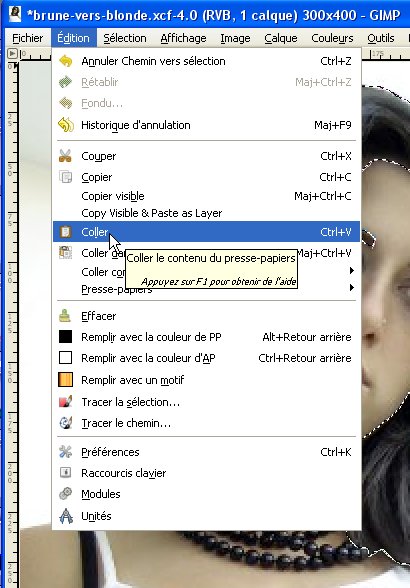Click the clipboard icon next to Coller
Viewport: 410px width, 588px height.
coord(65,232)
